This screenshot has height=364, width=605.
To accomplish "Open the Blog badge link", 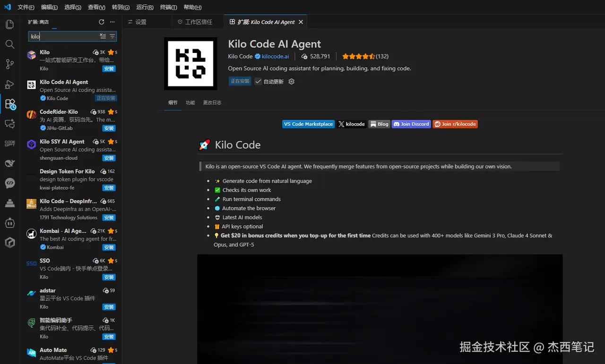I will tap(379, 124).
